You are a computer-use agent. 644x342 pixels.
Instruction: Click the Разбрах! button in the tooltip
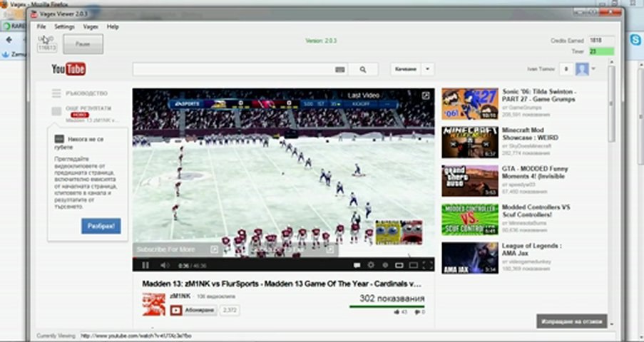[x=101, y=226]
